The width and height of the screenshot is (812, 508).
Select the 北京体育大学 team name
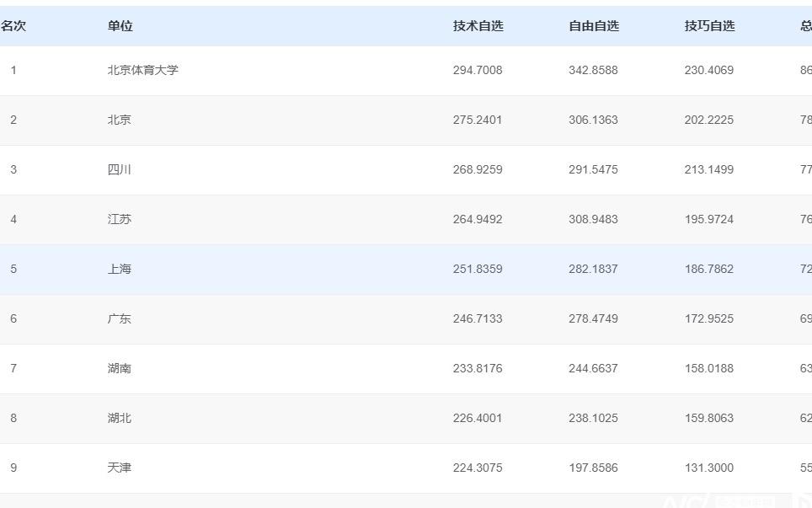point(142,71)
